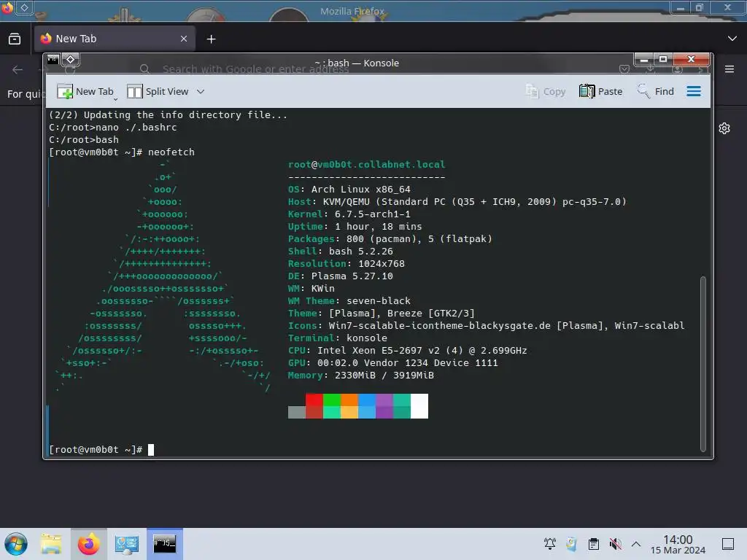The image size is (747, 560).
Task: Switch to Firefox in the taskbar
Action: 88,544
